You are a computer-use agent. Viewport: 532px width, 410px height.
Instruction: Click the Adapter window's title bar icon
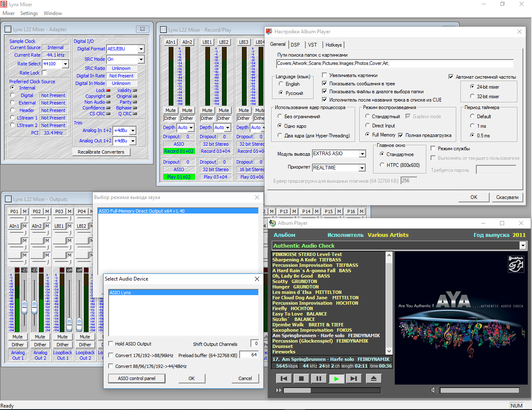8,30
